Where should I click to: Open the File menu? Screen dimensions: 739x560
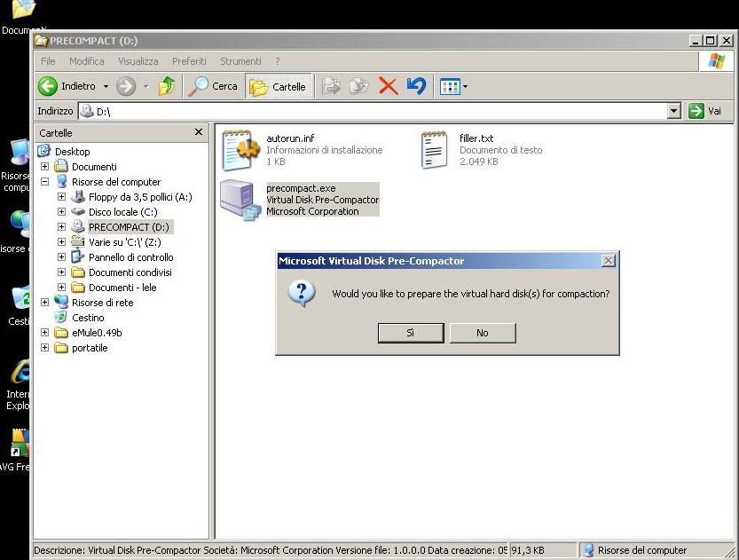(48, 61)
